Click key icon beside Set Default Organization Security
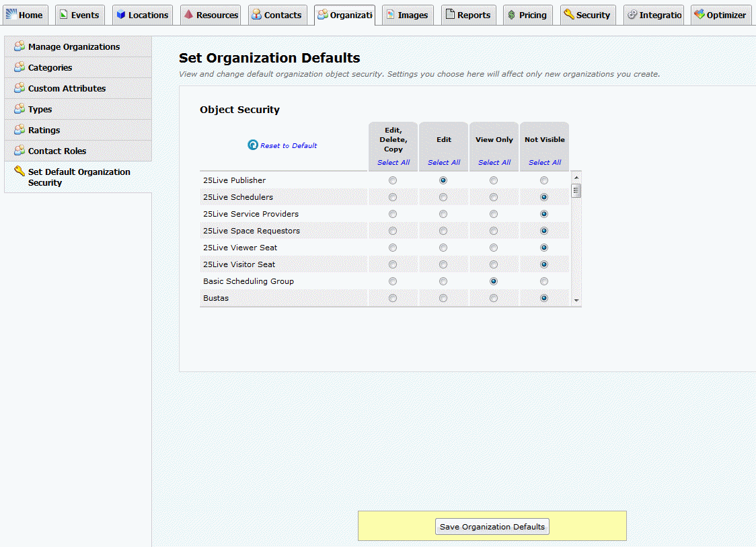Viewport: 756px width, 547px height. (20, 171)
